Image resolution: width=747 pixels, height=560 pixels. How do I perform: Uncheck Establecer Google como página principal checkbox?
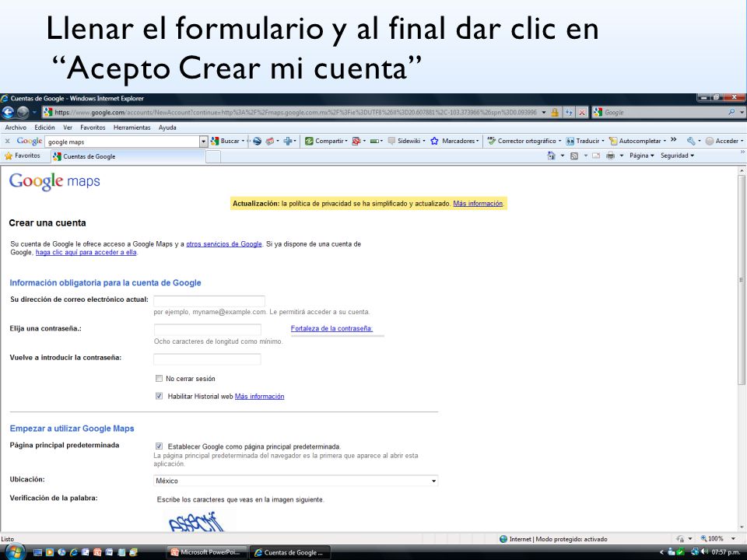pos(159,446)
